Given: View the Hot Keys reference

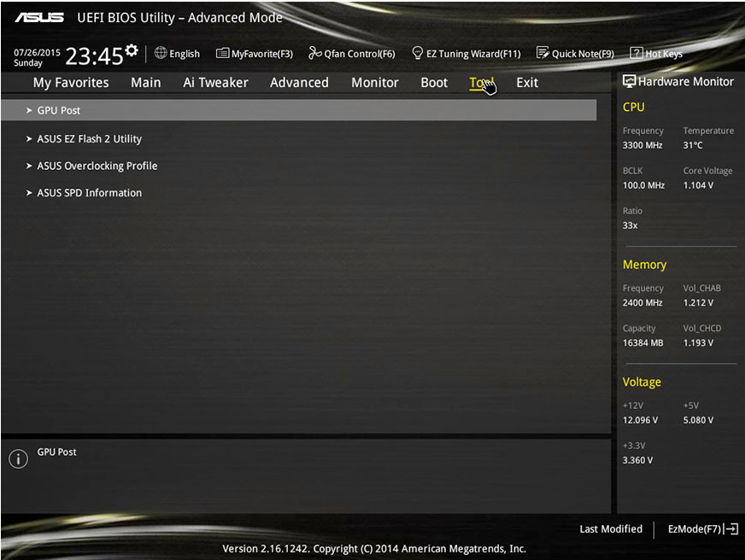Looking at the screenshot, I should (x=656, y=53).
